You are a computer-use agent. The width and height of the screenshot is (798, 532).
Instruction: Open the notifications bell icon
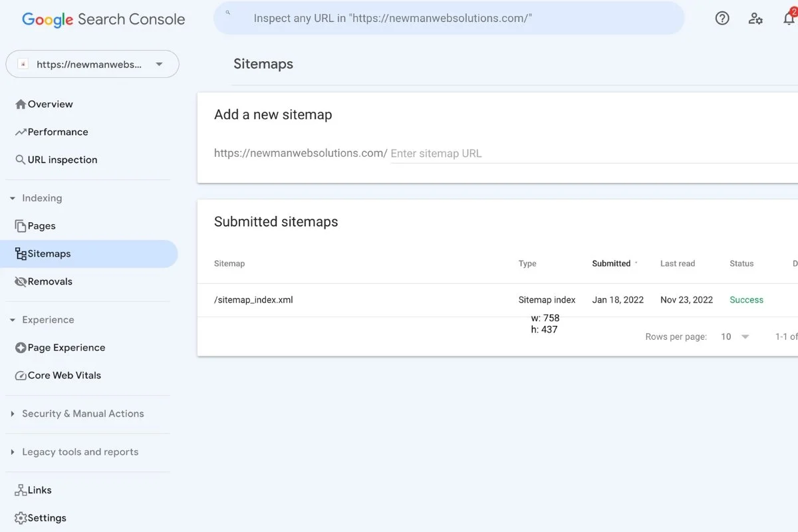pyautogui.click(x=789, y=18)
